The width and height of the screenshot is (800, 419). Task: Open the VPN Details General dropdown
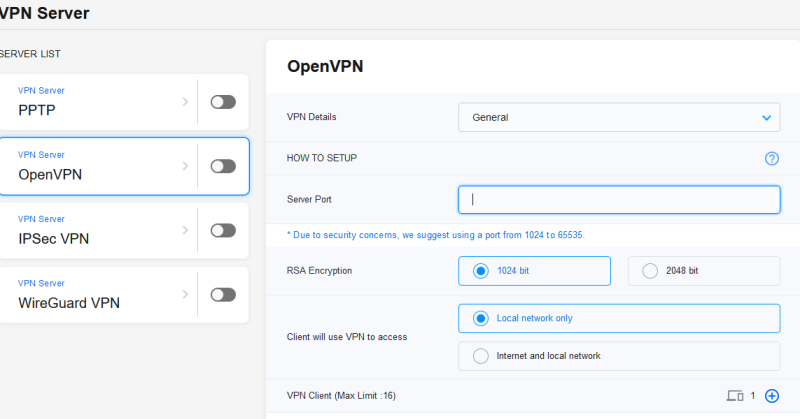[x=619, y=117]
